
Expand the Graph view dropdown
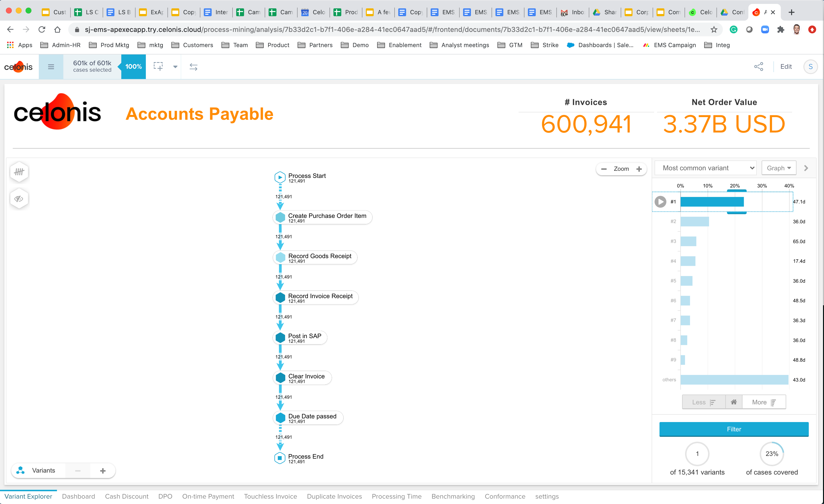[779, 168]
